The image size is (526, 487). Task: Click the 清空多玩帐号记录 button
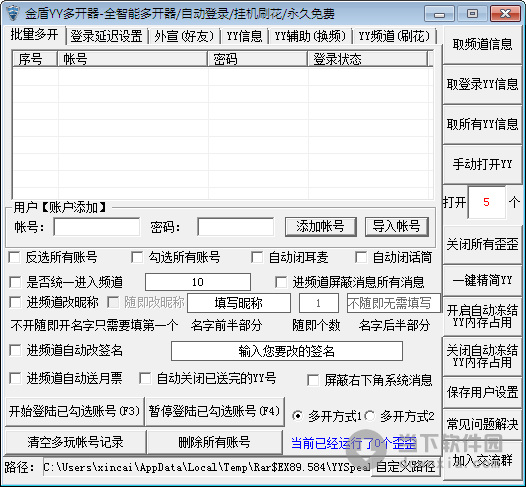pyautogui.click(x=75, y=442)
